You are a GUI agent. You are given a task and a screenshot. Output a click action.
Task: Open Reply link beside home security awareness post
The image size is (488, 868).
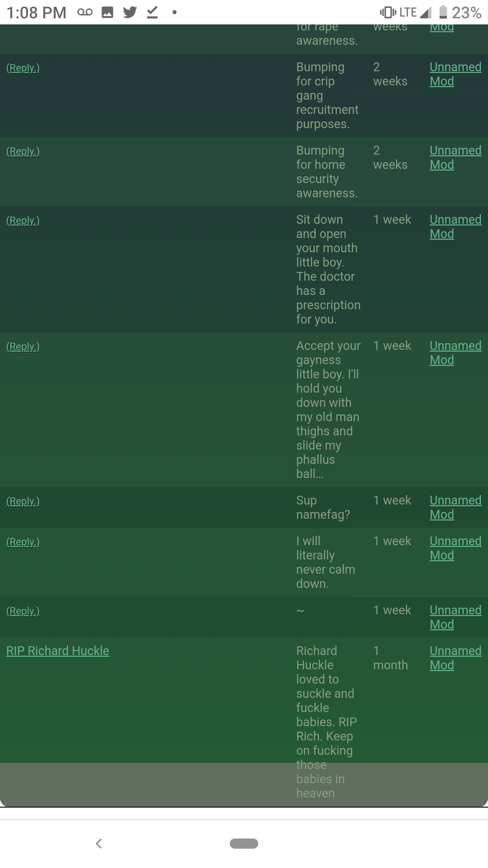point(23,151)
